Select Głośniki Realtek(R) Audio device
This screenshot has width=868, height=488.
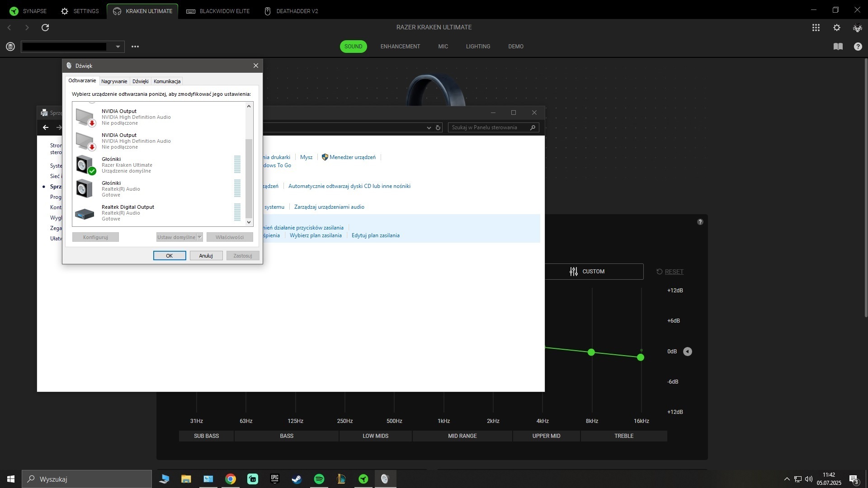tap(158, 189)
